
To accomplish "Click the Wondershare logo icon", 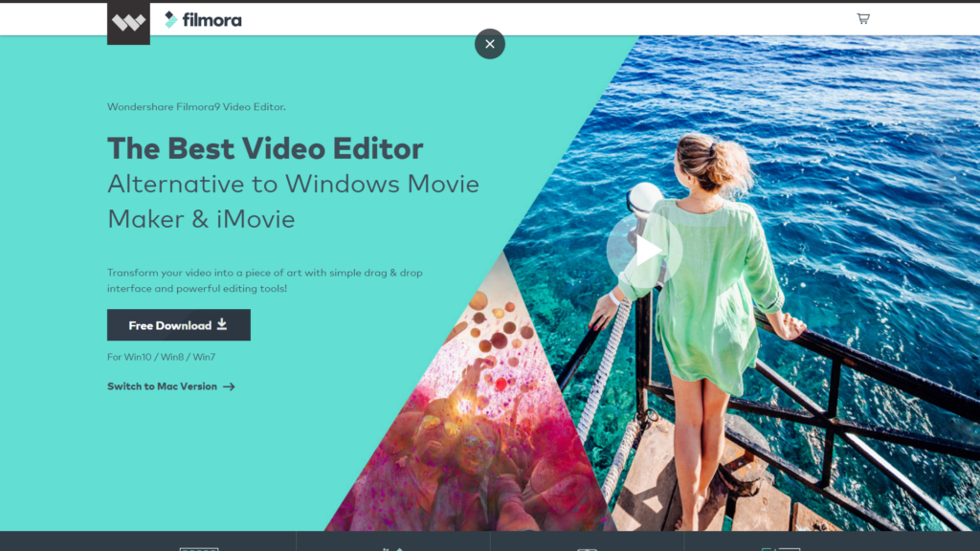I will pyautogui.click(x=128, y=23).
